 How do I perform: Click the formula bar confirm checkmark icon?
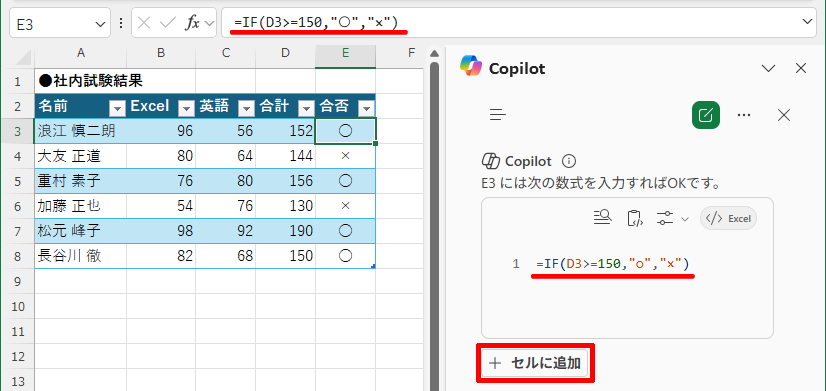(x=168, y=23)
